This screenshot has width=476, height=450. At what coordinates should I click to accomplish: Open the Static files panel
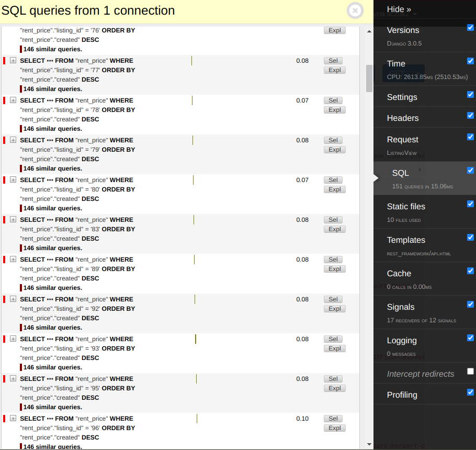click(x=406, y=207)
